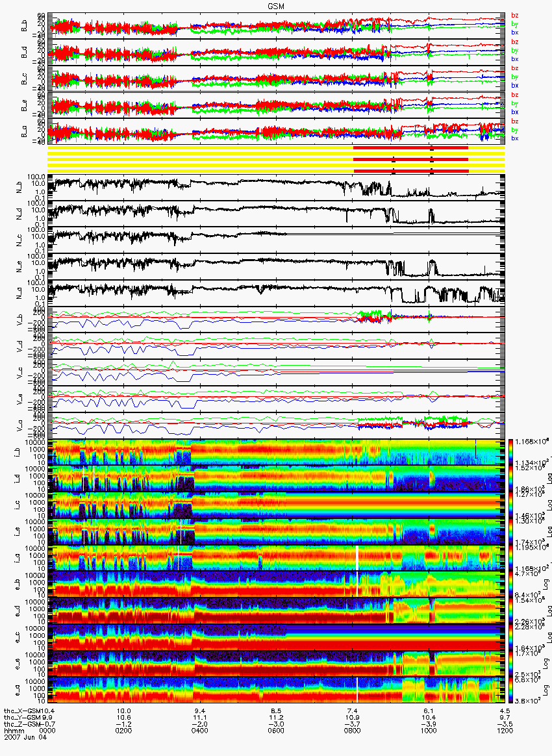Viewport: 552px width, 756px height.
Task: Click the thc_X-GSM row label
Action: 23,711
